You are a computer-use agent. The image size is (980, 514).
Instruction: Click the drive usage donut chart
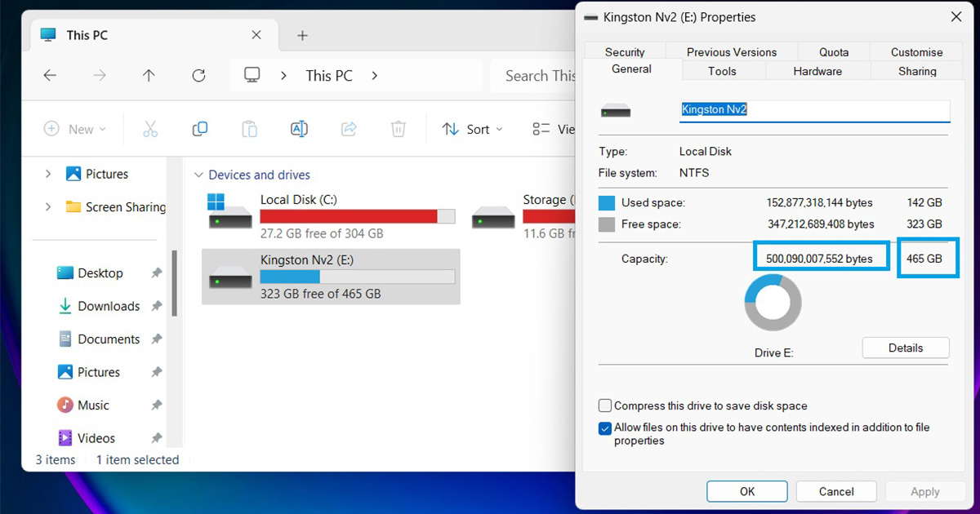pos(773,302)
